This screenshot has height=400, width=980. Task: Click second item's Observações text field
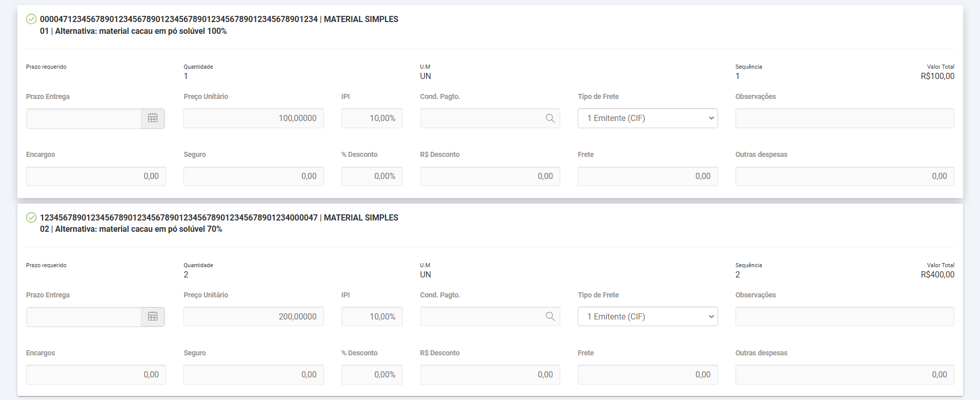click(x=844, y=317)
